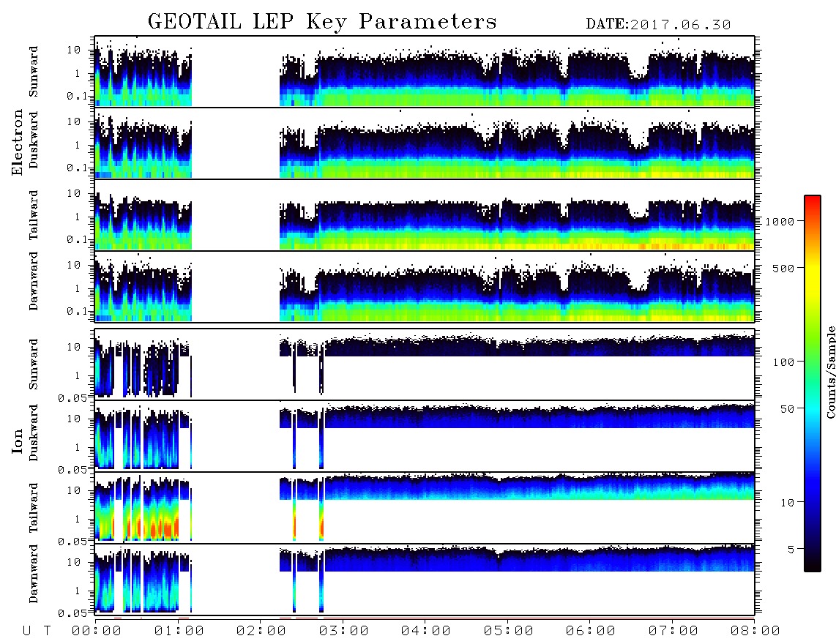Viewport: 836px width, 644px height.
Task: Click the date text "DATE:2017.06.30"
Action: [658, 25]
